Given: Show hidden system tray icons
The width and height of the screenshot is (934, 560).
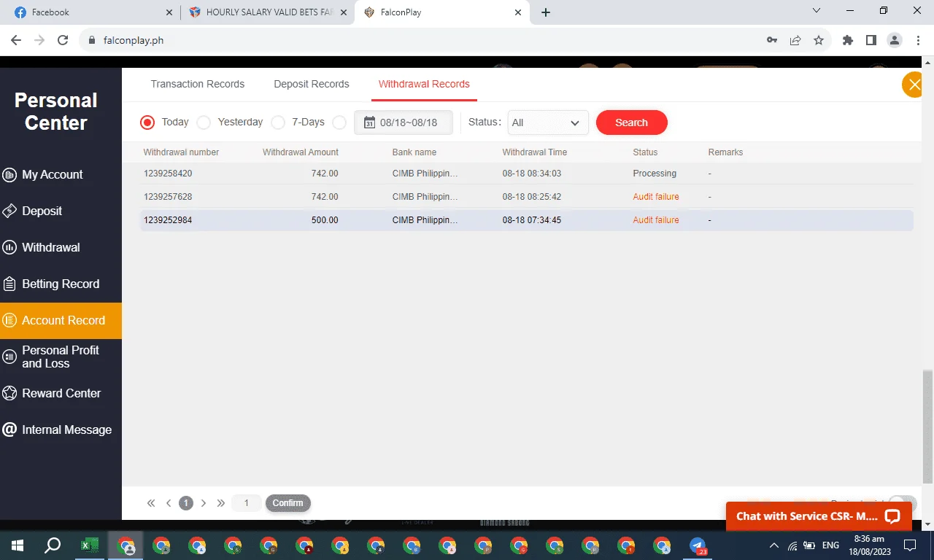Looking at the screenshot, I should [774, 545].
